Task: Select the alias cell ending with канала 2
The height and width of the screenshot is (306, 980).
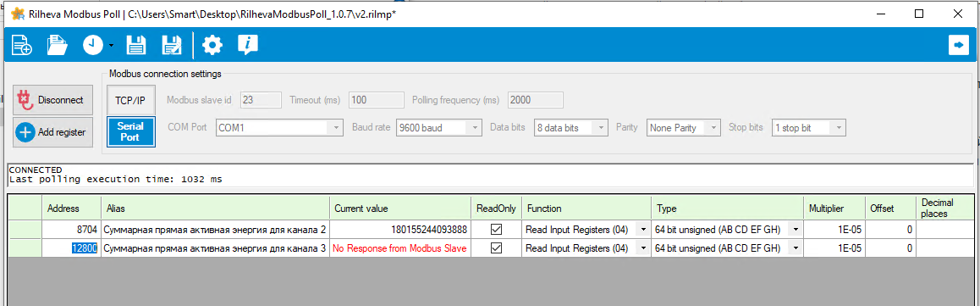Action: coord(216,230)
